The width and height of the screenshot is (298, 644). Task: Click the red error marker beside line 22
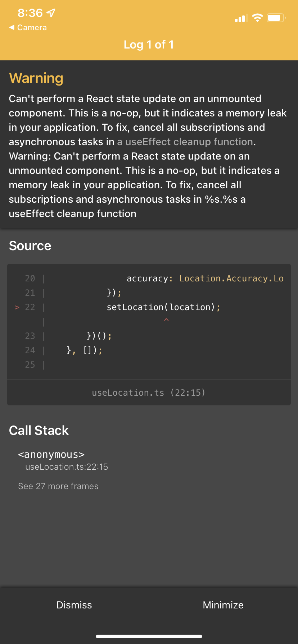pos(16,307)
